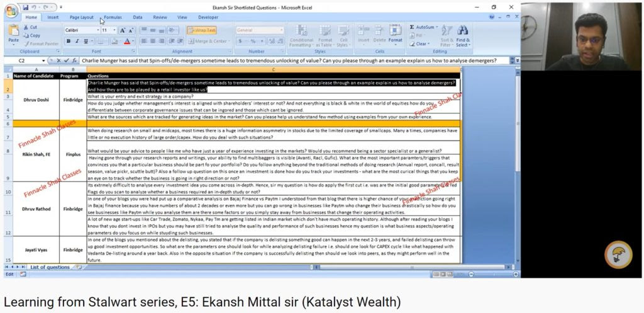This screenshot has width=644, height=313.
Task: Click the Name Box showing C2
Action: [x=26, y=60]
